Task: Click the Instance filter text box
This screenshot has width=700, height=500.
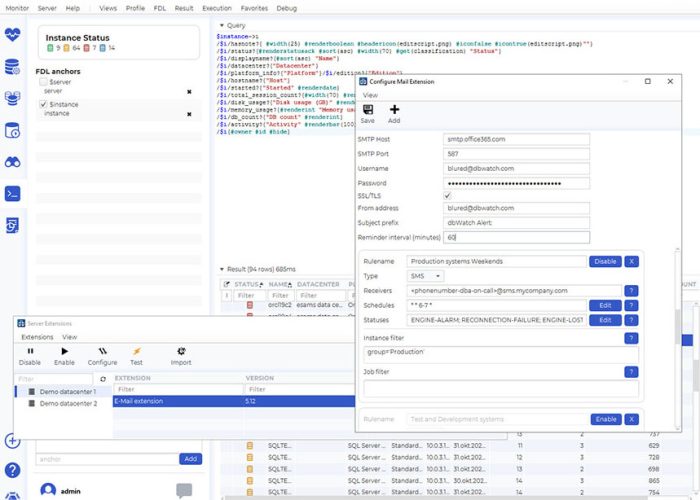Action: tap(501, 355)
